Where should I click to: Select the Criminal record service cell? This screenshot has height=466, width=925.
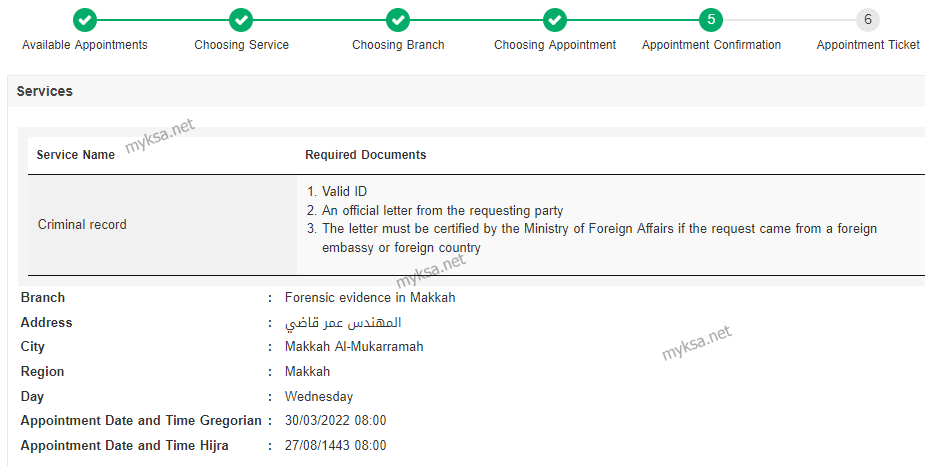click(162, 225)
